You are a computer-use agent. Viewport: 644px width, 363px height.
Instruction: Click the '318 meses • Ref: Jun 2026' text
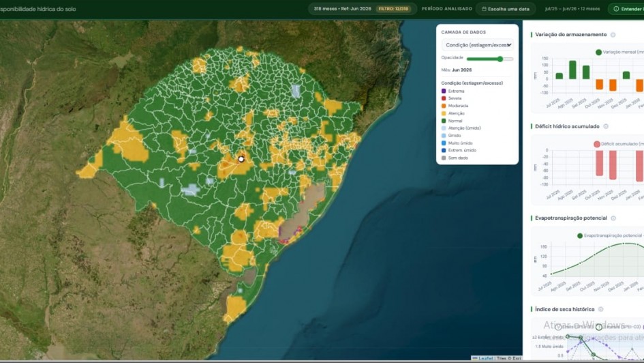pyautogui.click(x=342, y=9)
